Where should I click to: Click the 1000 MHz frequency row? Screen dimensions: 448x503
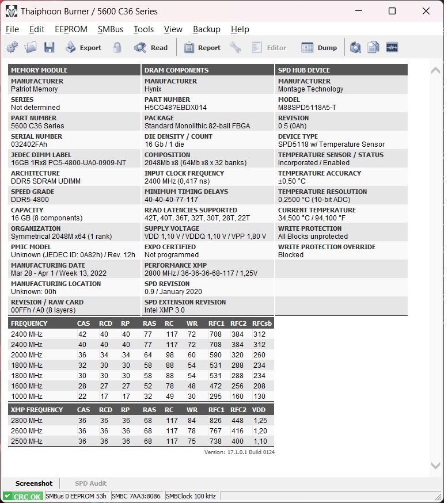click(141, 396)
